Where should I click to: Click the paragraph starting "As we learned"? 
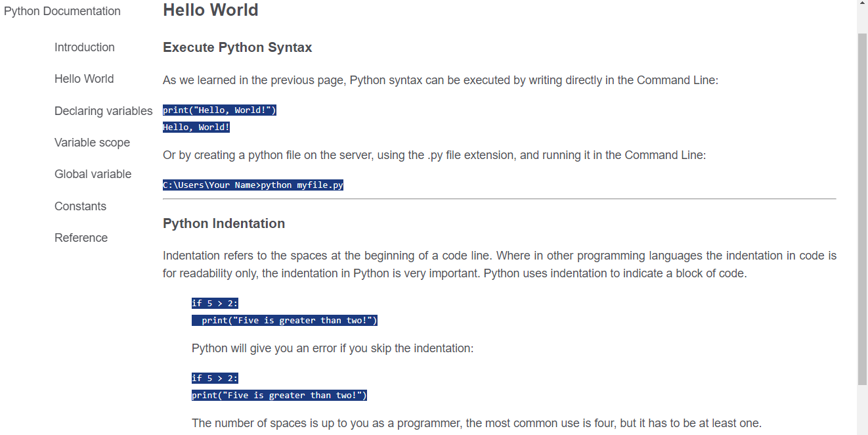440,80
